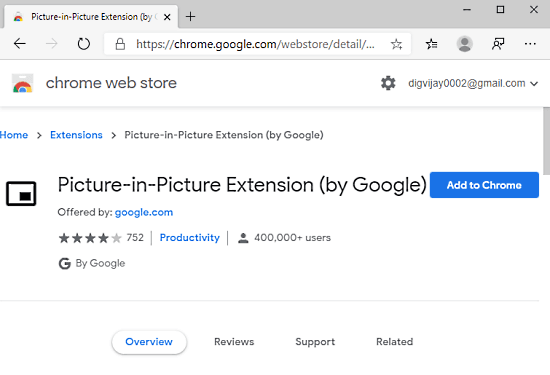Go to the Home breadcrumb link
Image resolution: width=550 pixels, height=375 pixels.
(14, 135)
